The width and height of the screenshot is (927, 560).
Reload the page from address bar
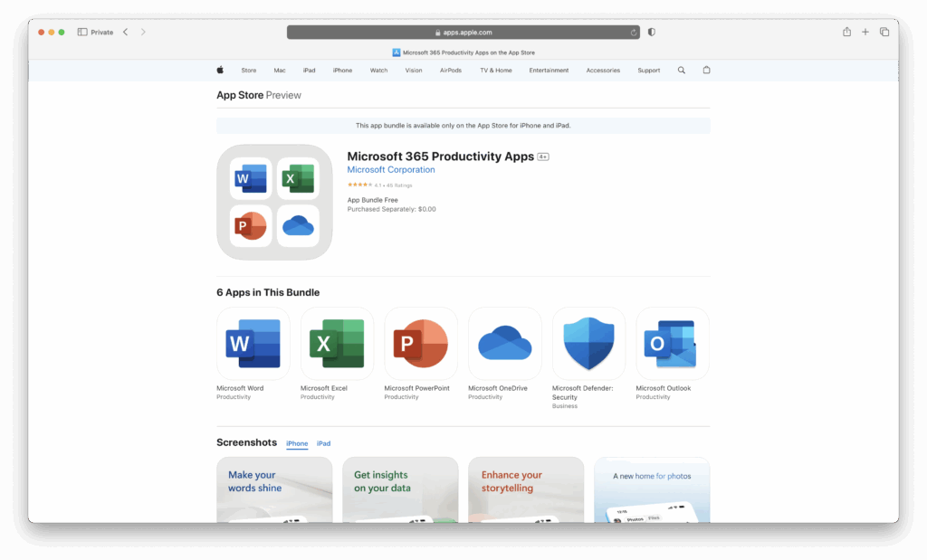click(x=634, y=32)
